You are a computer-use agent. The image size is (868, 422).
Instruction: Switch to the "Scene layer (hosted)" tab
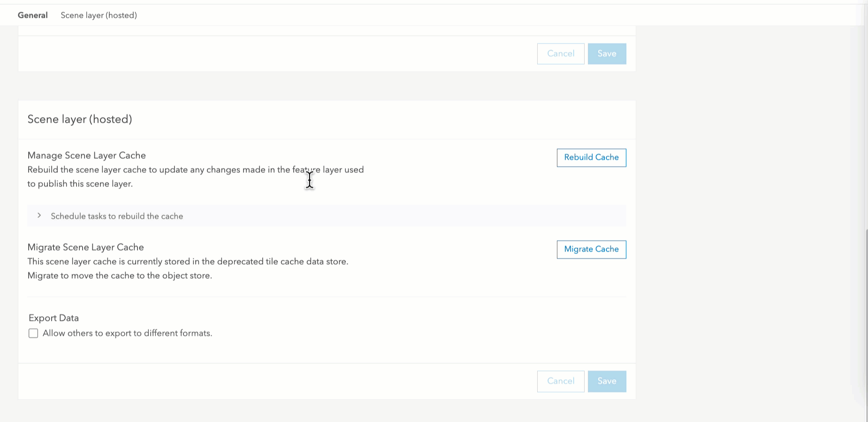pyautogui.click(x=99, y=15)
